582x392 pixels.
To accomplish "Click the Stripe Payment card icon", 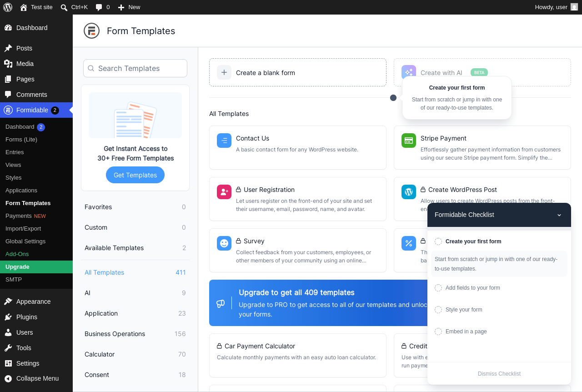I will point(409,141).
